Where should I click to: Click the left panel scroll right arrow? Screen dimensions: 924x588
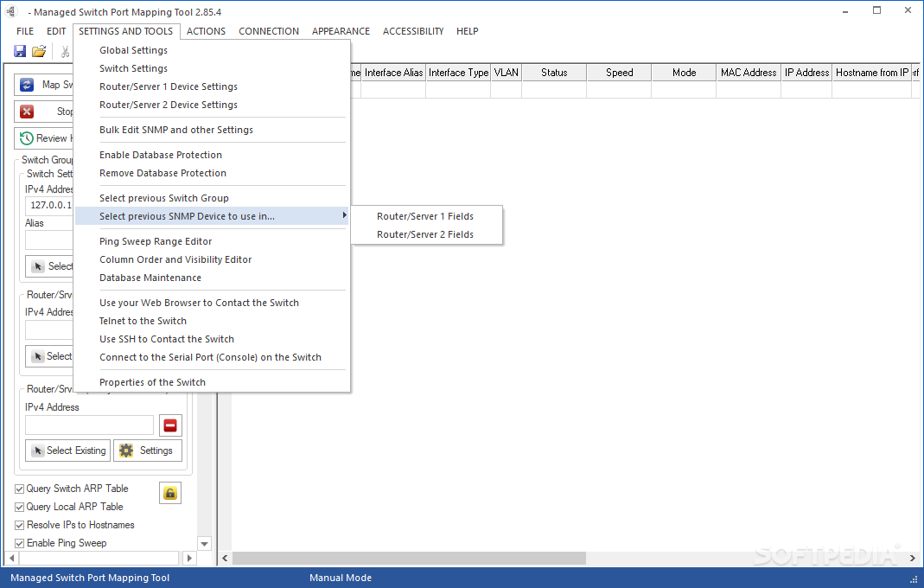[x=189, y=558]
